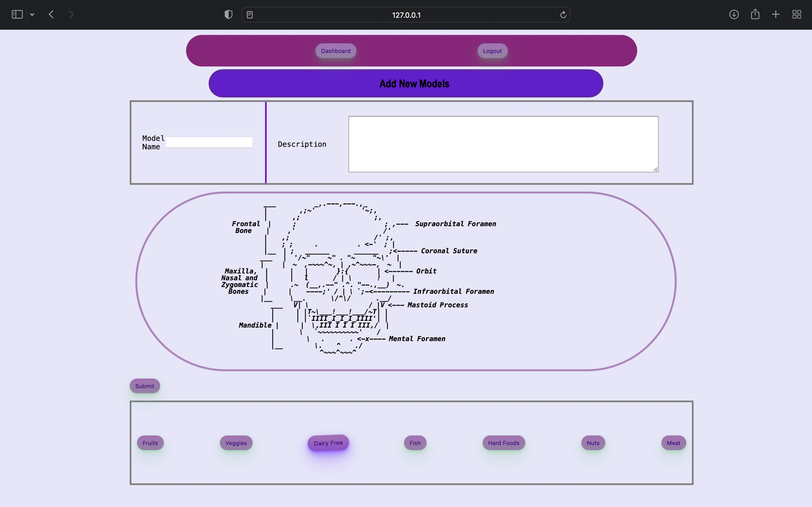Open the Safari sidebar panel
Image resolution: width=812 pixels, height=507 pixels.
point(17,14)
